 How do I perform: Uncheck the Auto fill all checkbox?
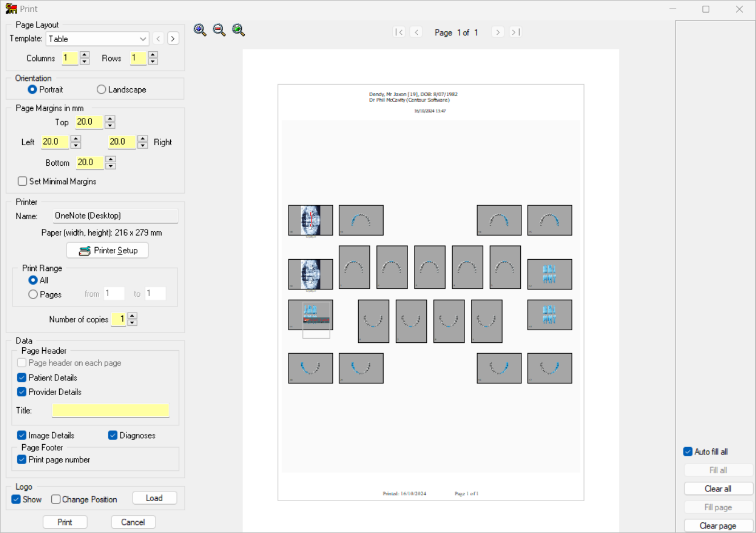point(688,452)
